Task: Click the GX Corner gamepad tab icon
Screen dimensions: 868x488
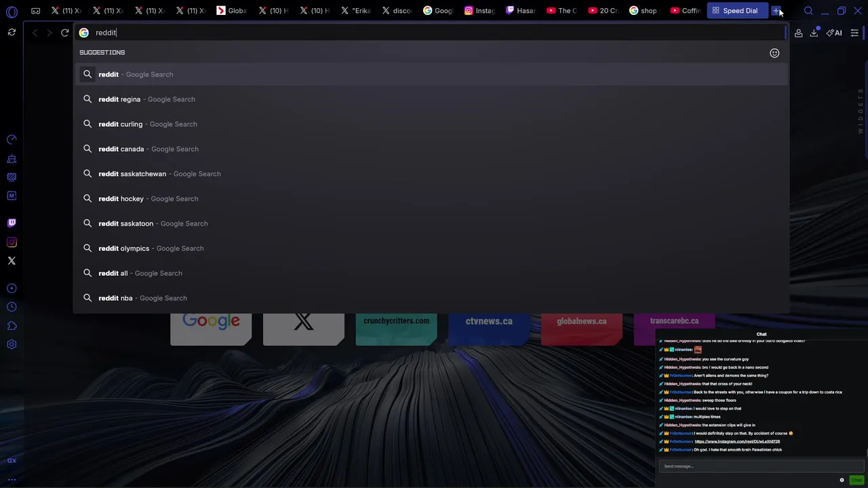Action: click(x=35, y=11)
